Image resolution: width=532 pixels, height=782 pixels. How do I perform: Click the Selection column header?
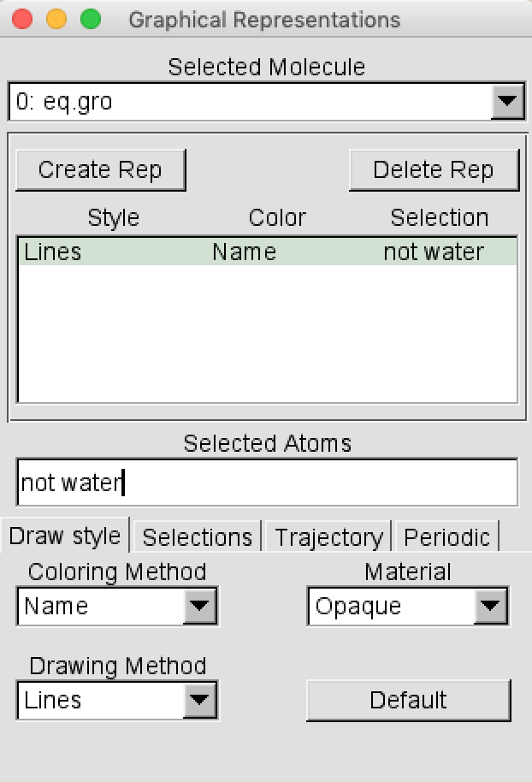point(439,218)
